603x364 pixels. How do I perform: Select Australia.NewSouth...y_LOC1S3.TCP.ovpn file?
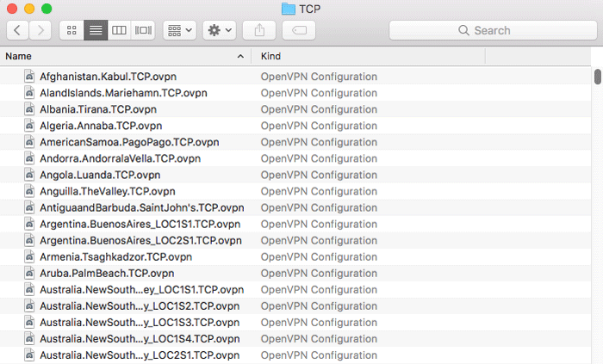click(140, 323)
